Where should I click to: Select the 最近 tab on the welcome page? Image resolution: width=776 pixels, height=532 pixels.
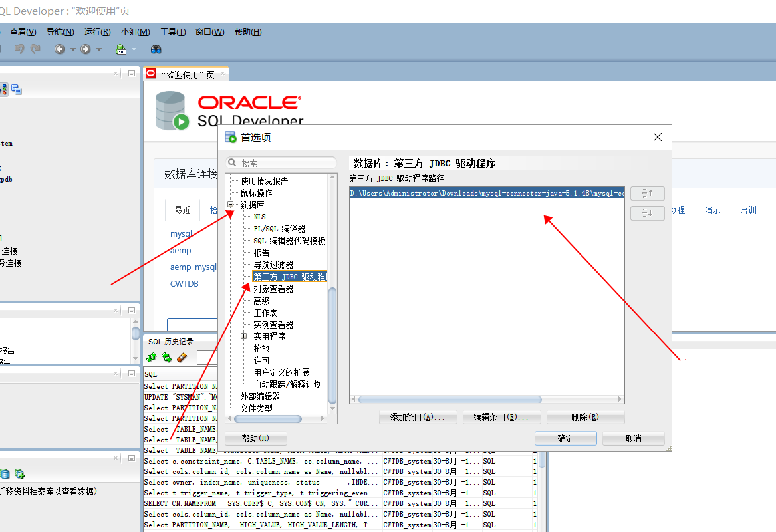coord(182,210)
